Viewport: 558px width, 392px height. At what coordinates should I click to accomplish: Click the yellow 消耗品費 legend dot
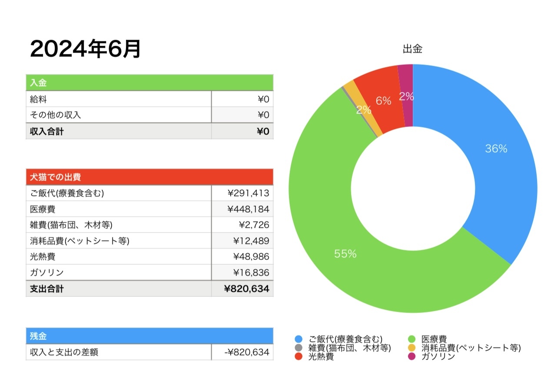click(x=412, y=348)
